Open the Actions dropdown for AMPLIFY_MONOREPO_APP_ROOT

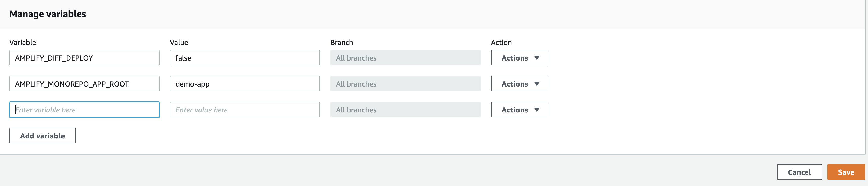click(520, 84)
